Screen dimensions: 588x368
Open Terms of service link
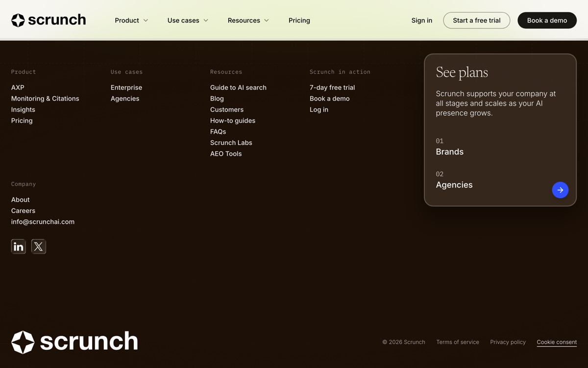(458, 342)
